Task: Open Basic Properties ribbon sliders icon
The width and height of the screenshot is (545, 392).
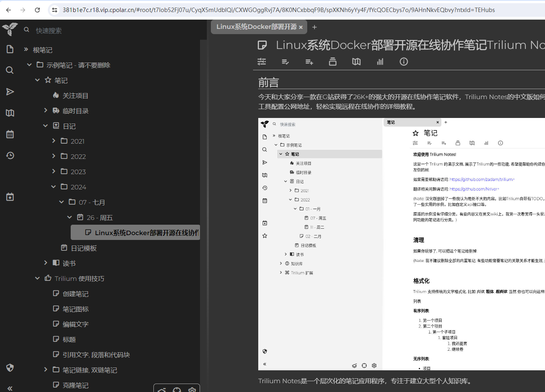Action: coord(262,62)
